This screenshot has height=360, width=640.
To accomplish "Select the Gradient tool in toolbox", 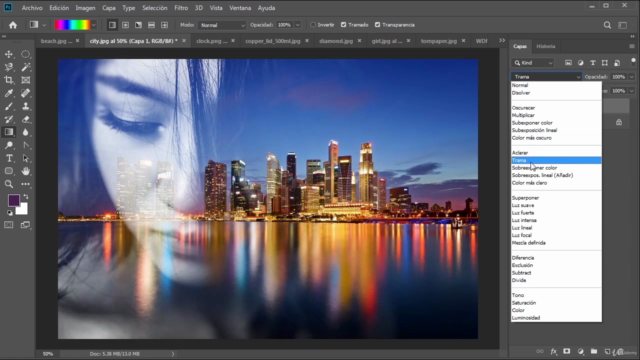I will tap(9, 132).
